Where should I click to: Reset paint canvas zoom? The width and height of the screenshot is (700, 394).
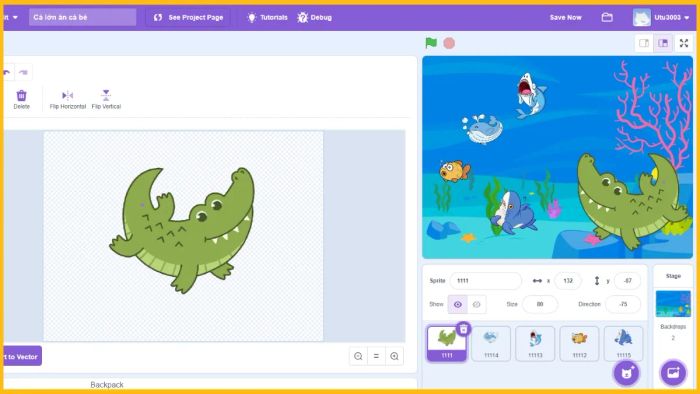pos(376,356)
